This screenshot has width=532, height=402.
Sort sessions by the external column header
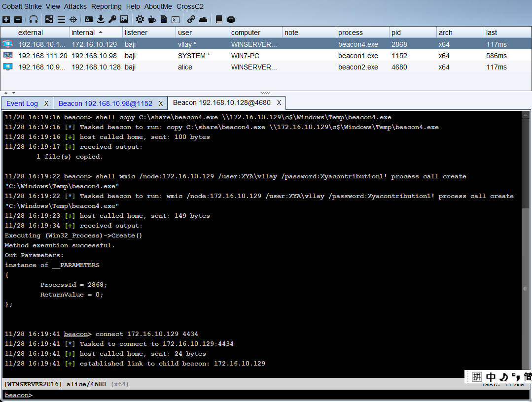point(42,33)
